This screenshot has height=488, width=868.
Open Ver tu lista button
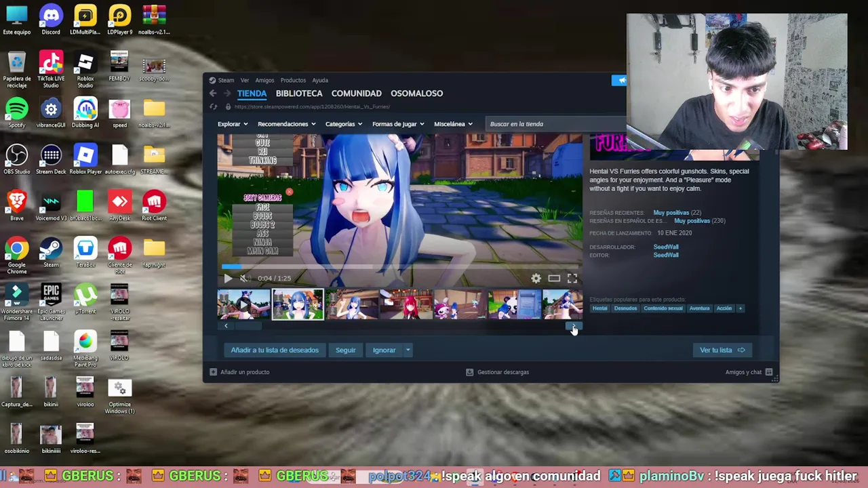[722, 350]
